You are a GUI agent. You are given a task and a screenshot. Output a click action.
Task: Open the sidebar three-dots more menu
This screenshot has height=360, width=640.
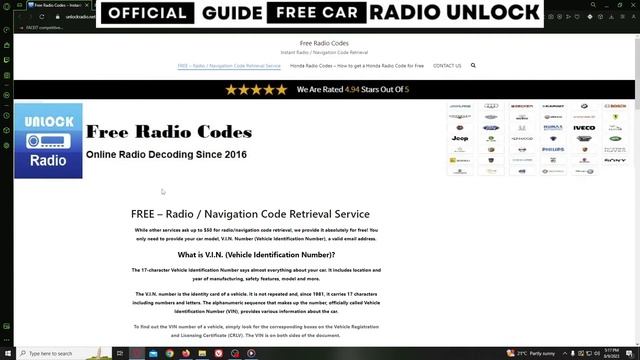point(7,340)
